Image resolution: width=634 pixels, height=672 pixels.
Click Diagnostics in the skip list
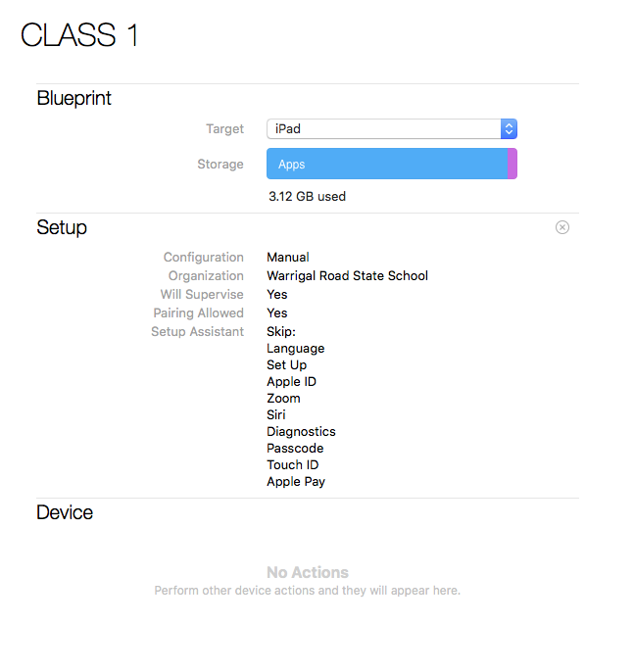pos(301,432)
